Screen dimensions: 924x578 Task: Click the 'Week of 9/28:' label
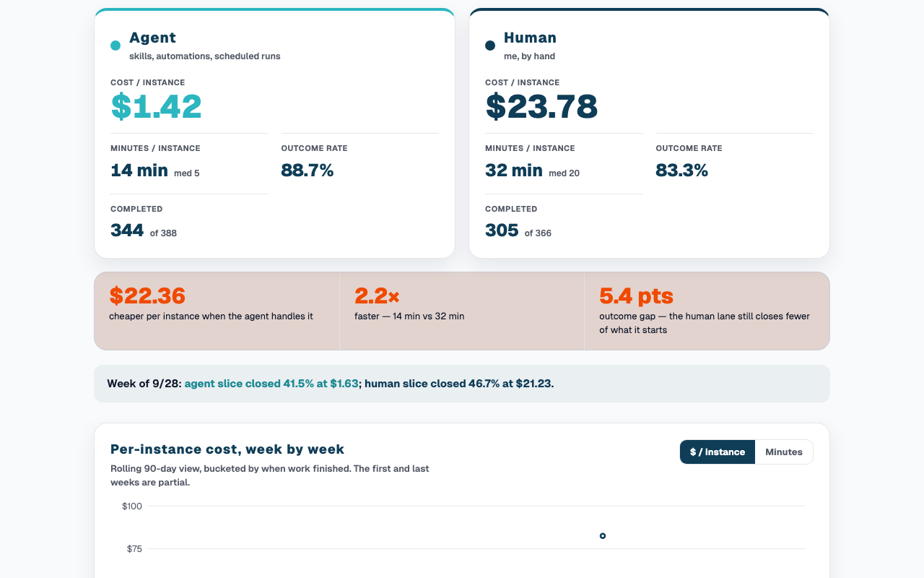click(x=144, y=384)
